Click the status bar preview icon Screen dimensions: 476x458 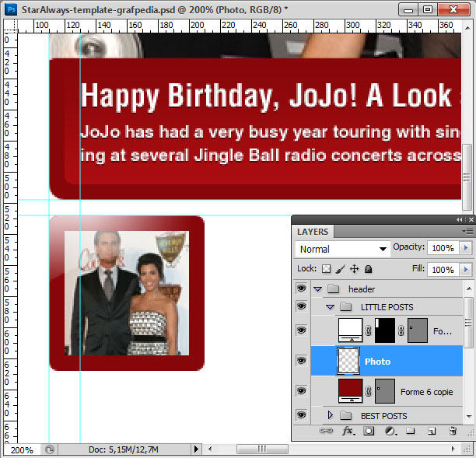[x=50, y=449]
